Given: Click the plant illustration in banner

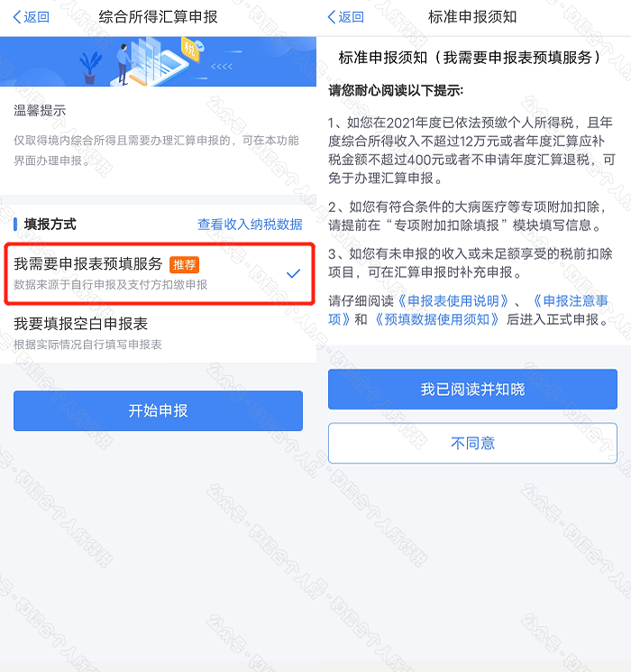Looking at the screenshot, I should 90,68.
